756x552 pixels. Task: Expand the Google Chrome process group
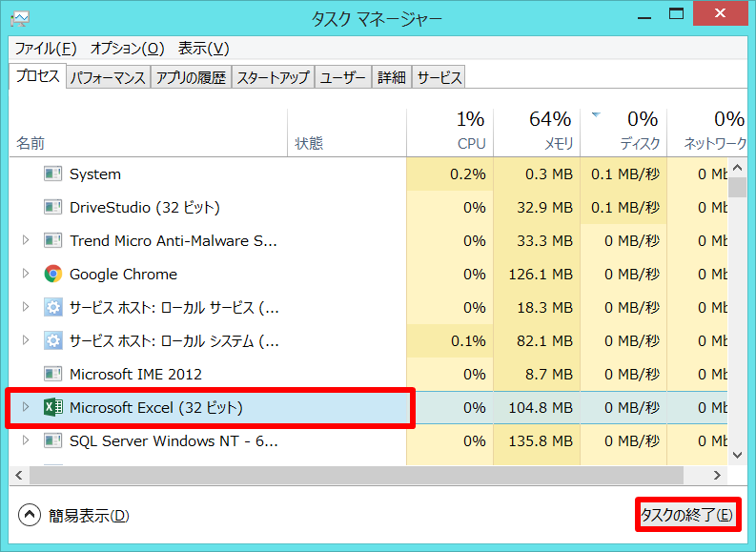point(26,274)
